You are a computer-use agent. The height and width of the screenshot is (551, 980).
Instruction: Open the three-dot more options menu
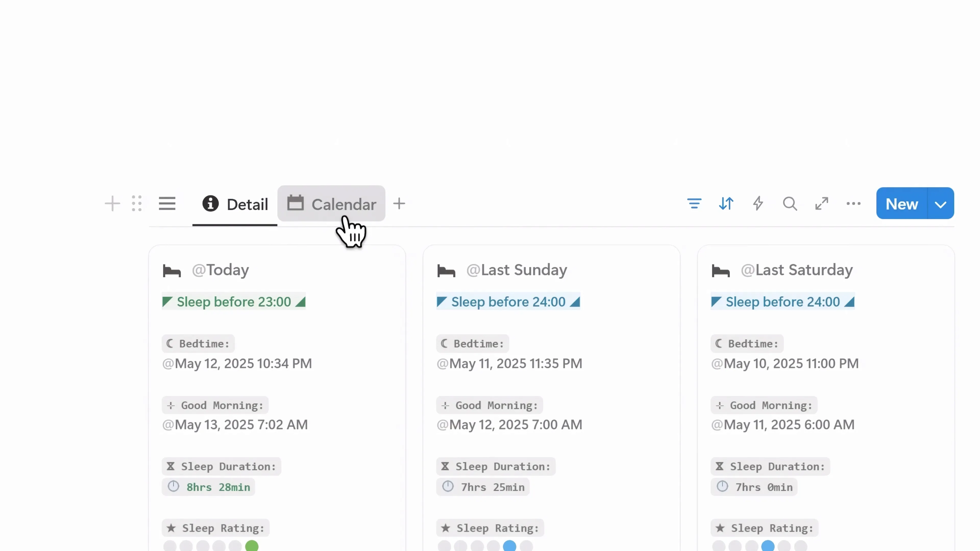[x=854, y=204]
